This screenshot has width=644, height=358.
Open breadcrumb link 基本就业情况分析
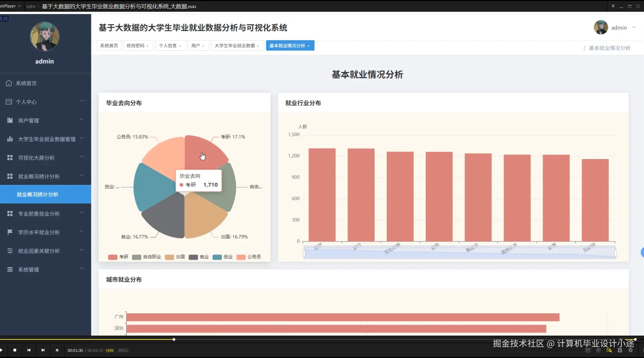tap(609, 48)
